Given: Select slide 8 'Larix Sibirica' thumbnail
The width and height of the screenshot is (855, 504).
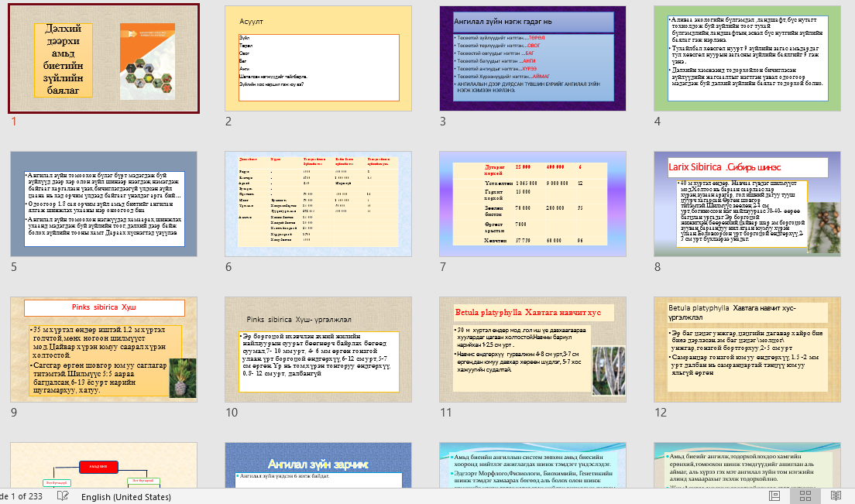Looking at the screenshot, I should (747, 204).
